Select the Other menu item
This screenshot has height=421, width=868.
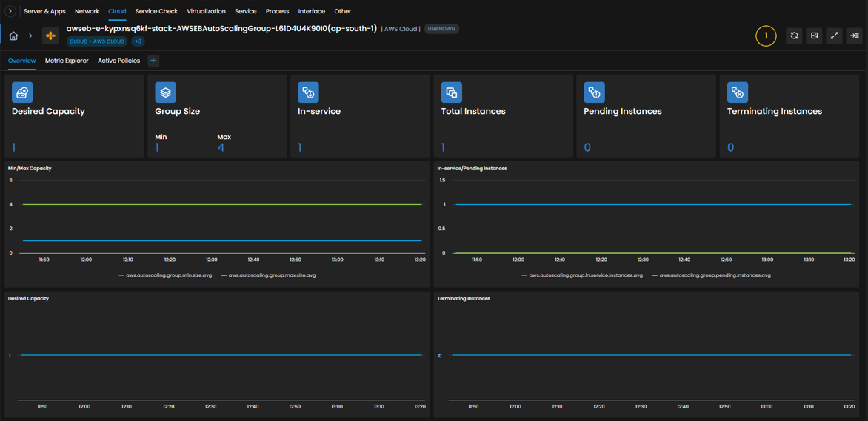pos(343,11)
